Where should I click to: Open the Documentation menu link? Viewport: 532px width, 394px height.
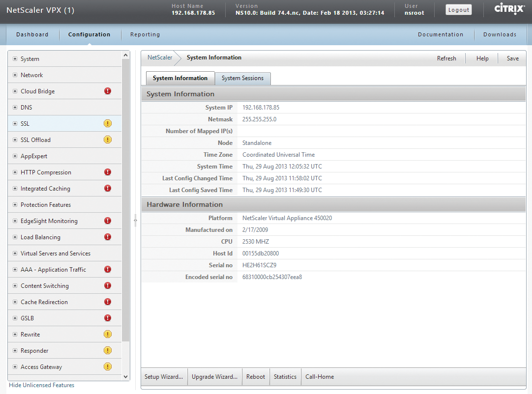(x=441, y=34)
